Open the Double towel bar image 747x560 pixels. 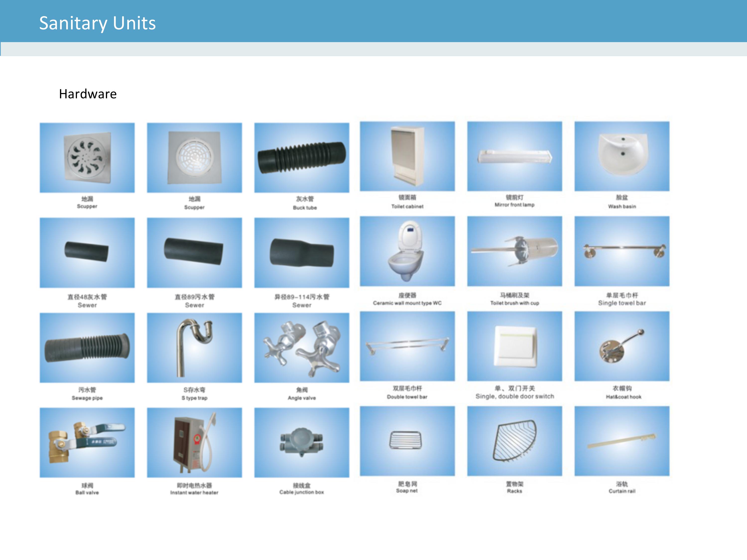click(x=407, y=346)
